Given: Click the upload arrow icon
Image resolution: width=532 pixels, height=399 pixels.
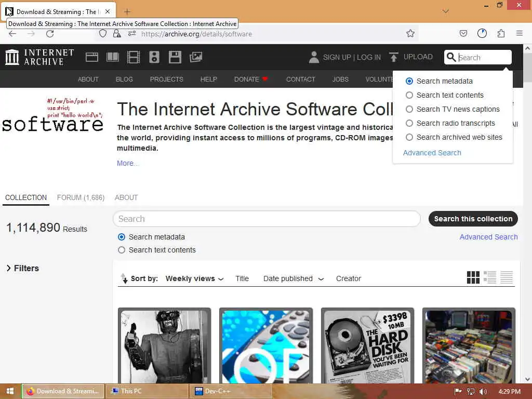Looking at the screenshot, I should [394, 57].
